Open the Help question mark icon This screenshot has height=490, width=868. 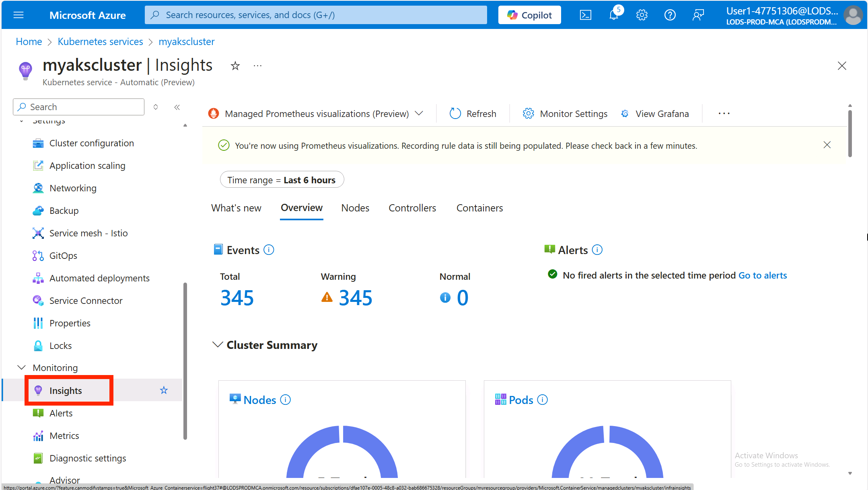(670, 15)
